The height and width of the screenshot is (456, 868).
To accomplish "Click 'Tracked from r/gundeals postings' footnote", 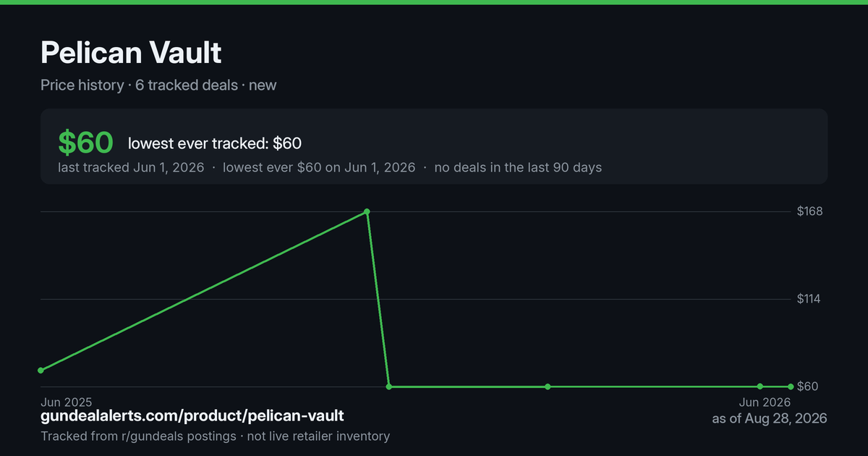I will click(x=138, y=436).
